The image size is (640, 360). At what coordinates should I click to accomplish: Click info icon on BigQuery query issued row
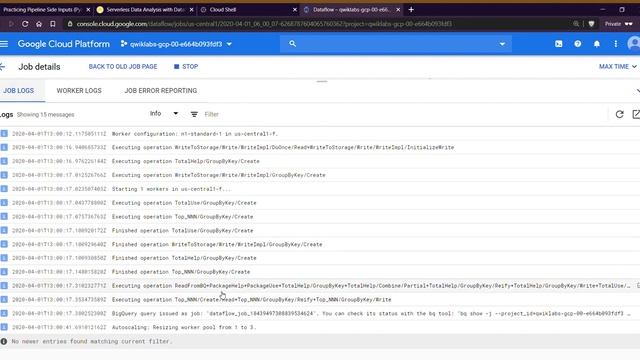tap(4, 313)
